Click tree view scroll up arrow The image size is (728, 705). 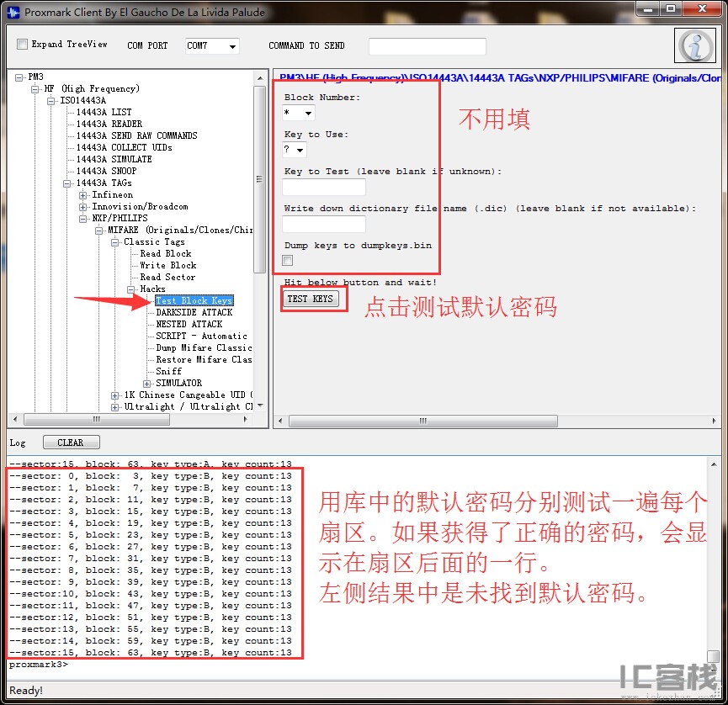click(x=260, y=78)
